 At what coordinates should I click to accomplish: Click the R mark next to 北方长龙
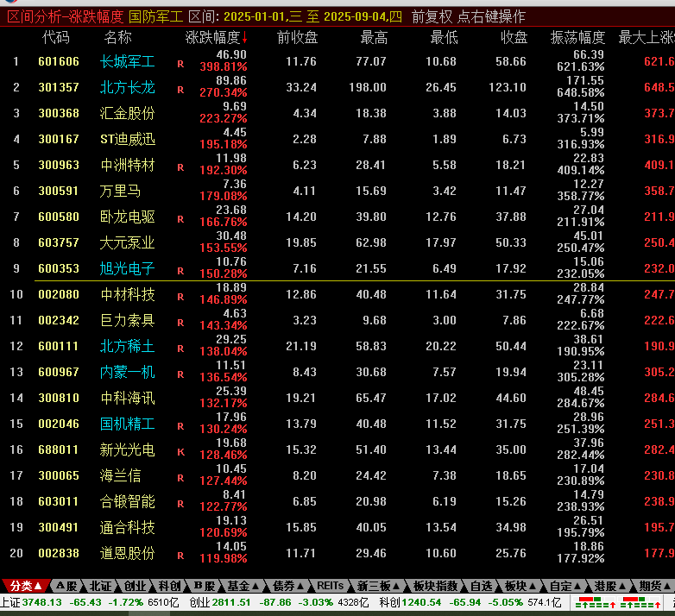pyautogui.click(x=180, y=90)
